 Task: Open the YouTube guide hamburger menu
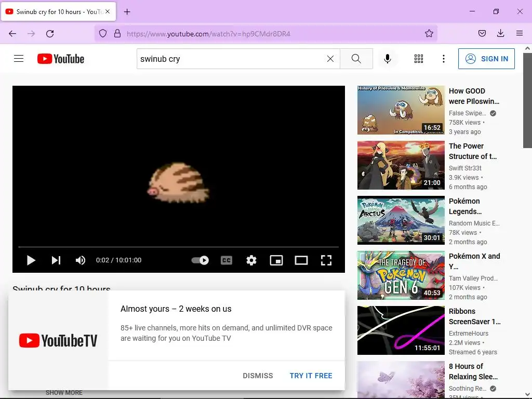click(19, 59)
